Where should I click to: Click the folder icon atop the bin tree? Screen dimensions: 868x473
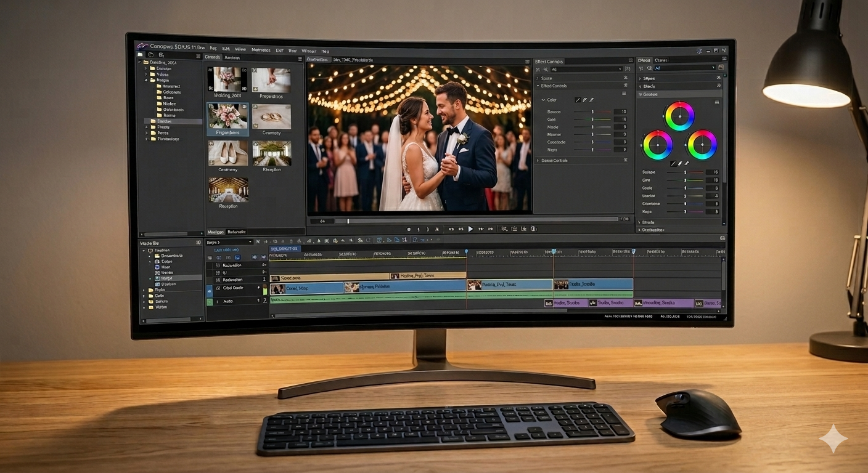tap(140, 55)
